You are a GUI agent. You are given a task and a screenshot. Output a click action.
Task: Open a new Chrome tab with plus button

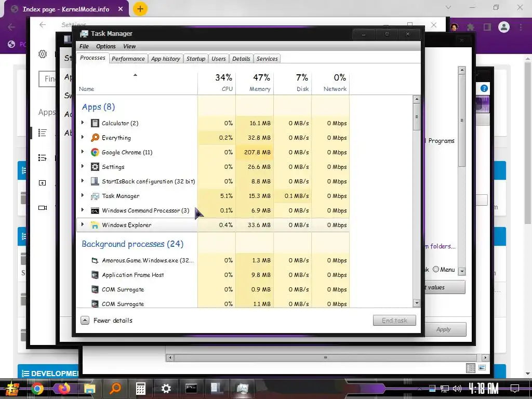(140, 9)
